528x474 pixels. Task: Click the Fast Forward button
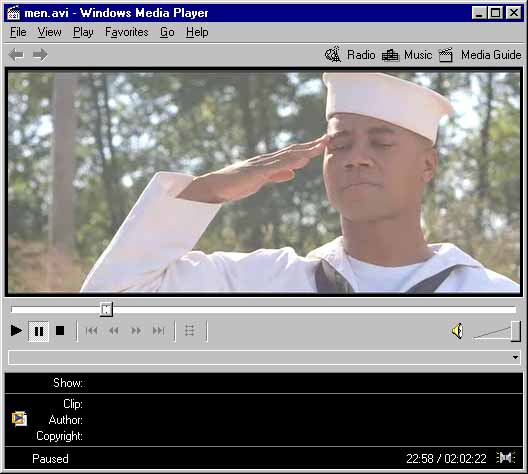136,331
